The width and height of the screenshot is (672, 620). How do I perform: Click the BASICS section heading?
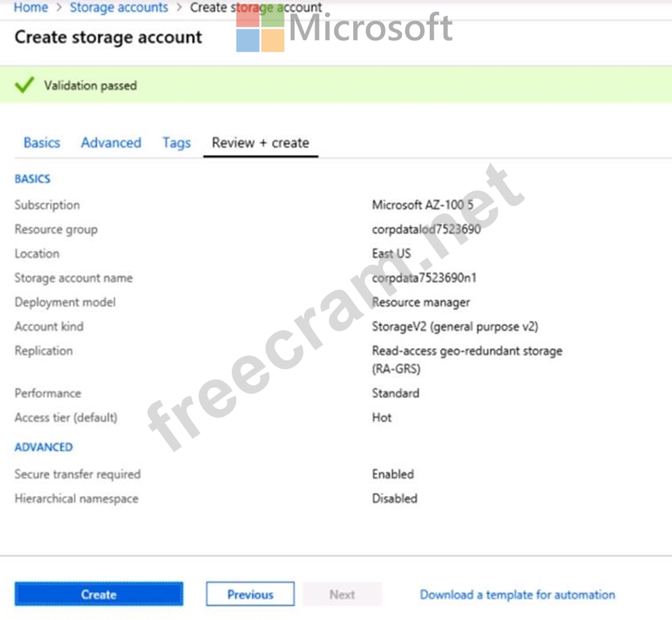(32, 179)
